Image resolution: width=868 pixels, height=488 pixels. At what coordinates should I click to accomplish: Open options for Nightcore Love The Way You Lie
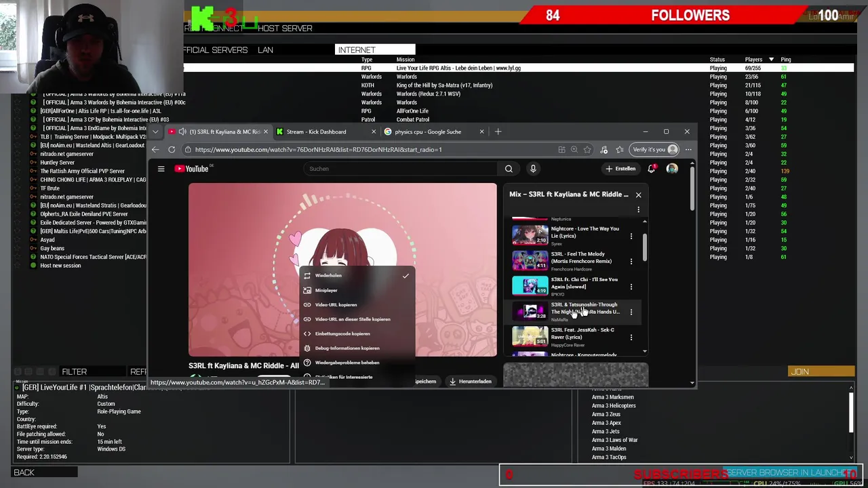tap(631, 237)
